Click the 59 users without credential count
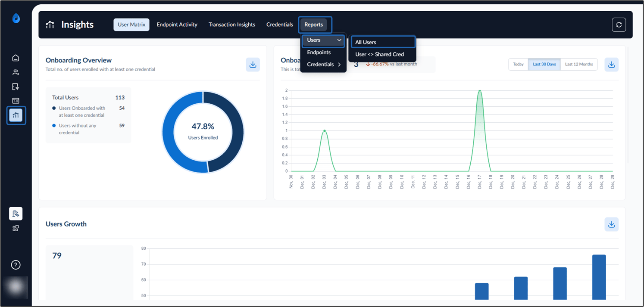The width and height of the screenshot is (644, 307). click(x=122, y=126)
